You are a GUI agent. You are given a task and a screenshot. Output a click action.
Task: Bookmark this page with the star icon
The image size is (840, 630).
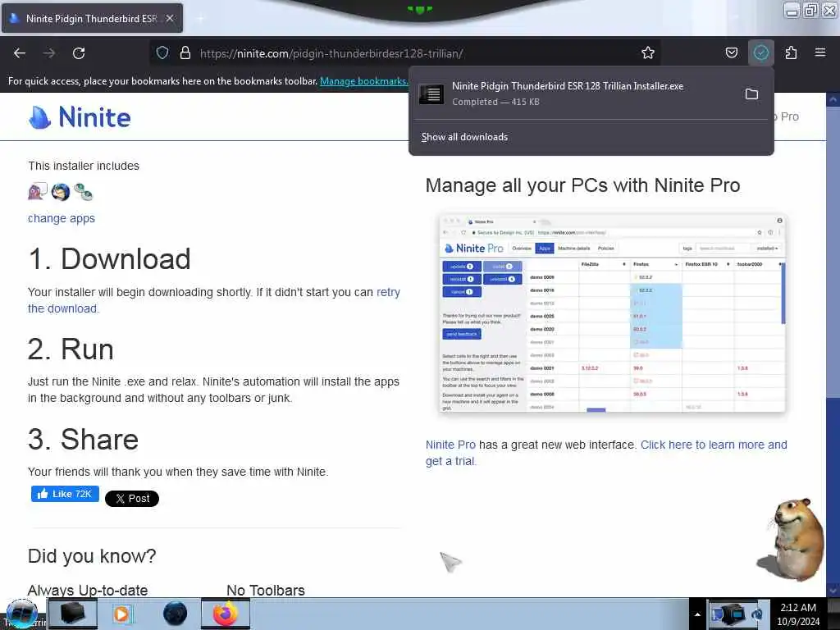[648, 52]
